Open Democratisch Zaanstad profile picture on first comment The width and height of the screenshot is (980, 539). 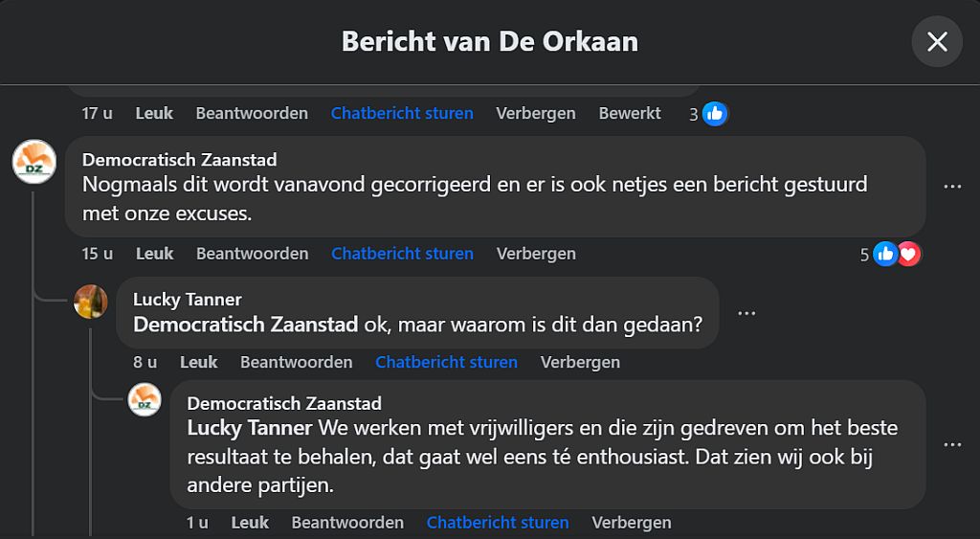(x=33, y=161)
